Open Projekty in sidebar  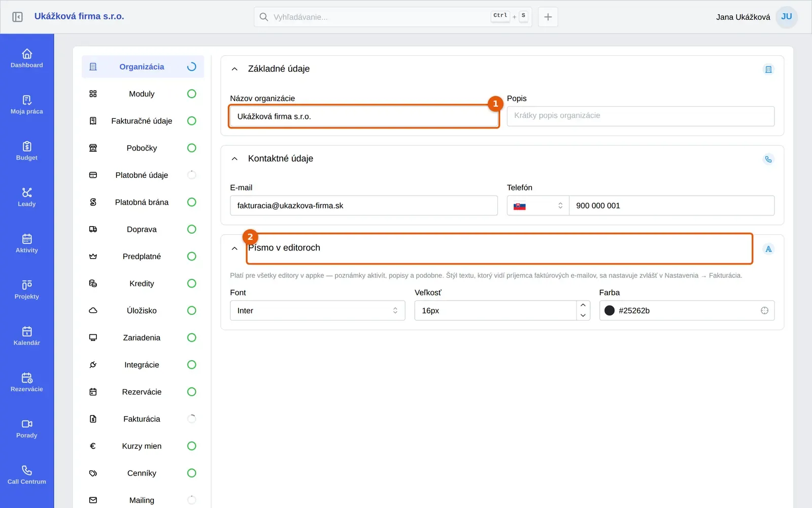27,290
